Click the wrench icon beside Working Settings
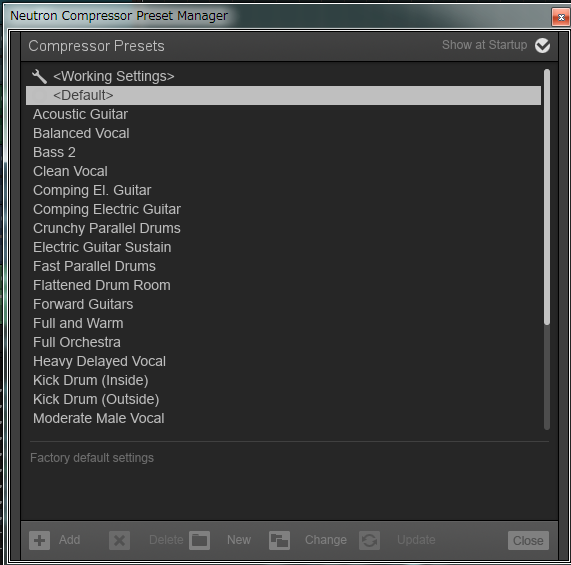Screen dimensions: 571x565 pos(39,76)
